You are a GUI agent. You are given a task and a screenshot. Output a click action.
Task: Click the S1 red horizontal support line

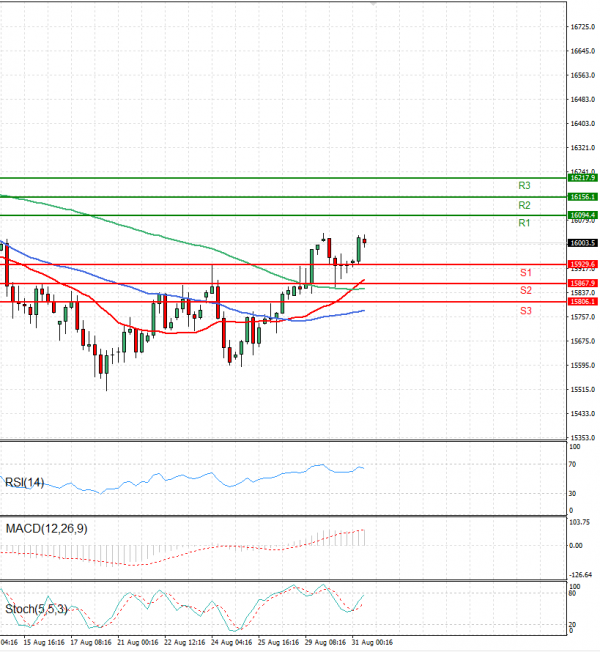coord(283,264)
